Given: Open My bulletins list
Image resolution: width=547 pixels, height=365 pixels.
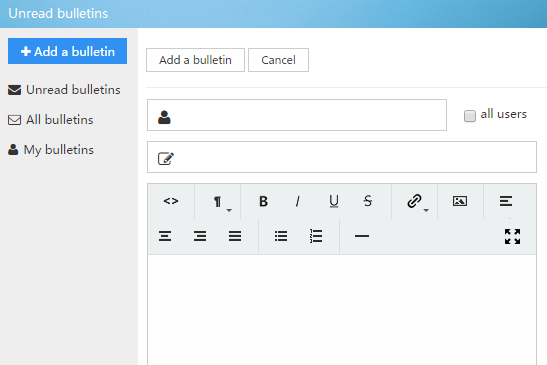Looking at the screenshot, I should (x=51, y=150).
